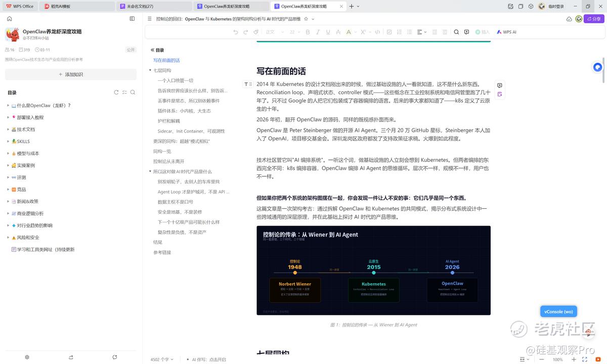Open document menu hamburger icon
Image resolution: width=607 pixels, height=364 pixels.
pyautogui.click(x=149, y=19)
